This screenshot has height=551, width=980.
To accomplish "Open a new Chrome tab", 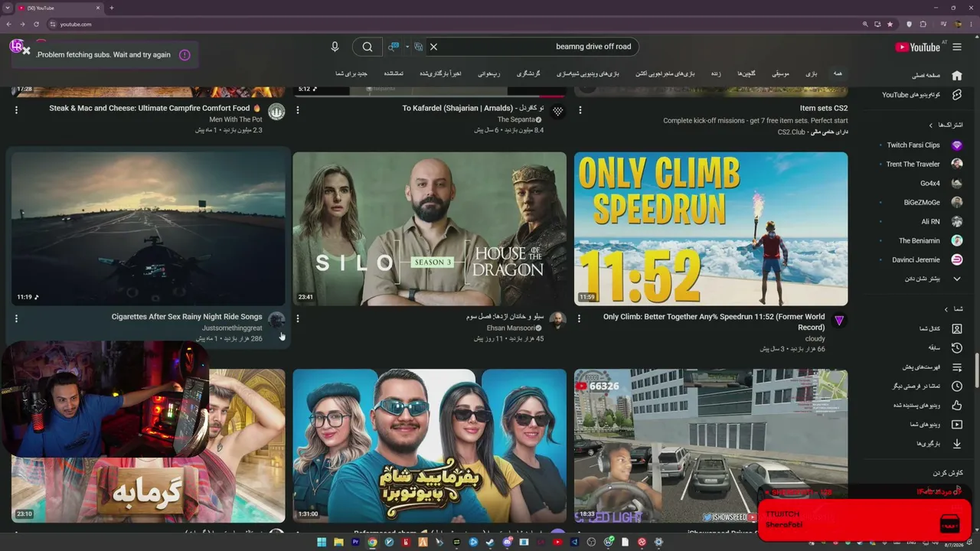I will (112, 8).
